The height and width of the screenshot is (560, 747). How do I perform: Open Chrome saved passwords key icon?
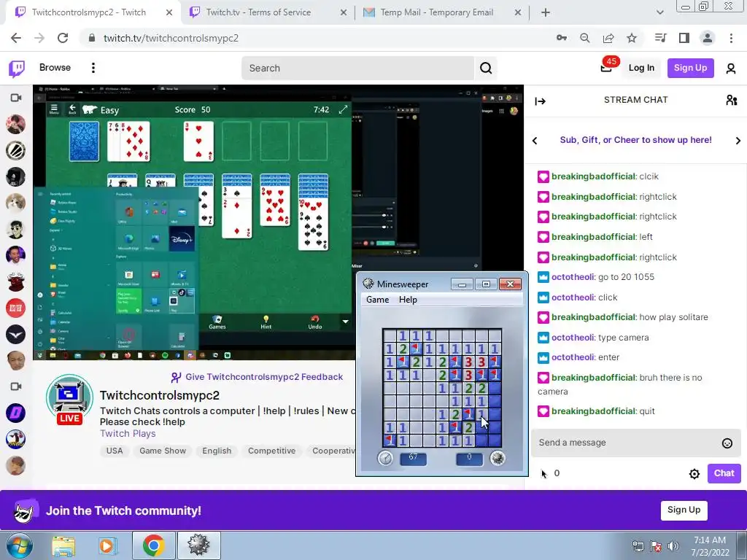562,38
